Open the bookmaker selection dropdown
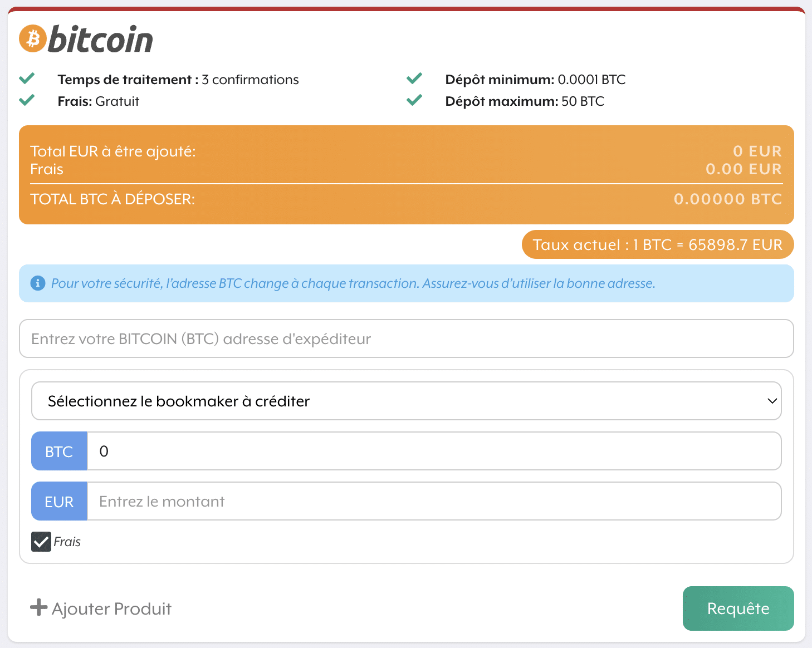812x648 pixels. pyautogui.click(x=406, y=401)
